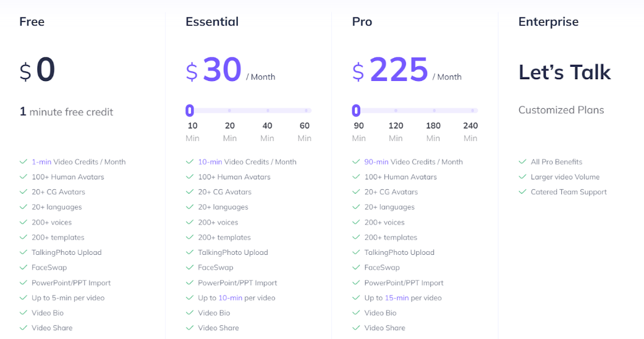Viewport: 644px width, 339px height.
Task: Select 20 Min on Essential slider
Action: coord(230,111)
